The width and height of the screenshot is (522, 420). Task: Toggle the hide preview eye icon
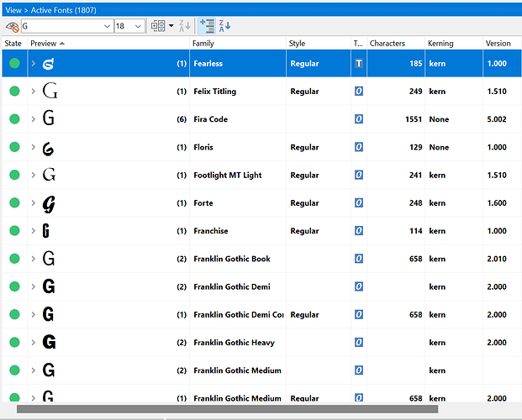[x=13, y=27]
